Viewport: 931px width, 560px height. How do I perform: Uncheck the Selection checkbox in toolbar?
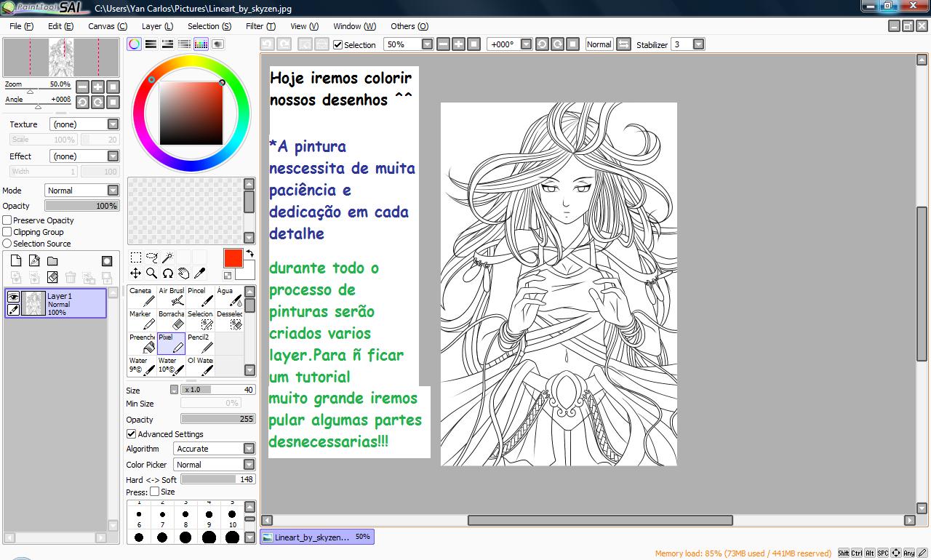(337, 44)
